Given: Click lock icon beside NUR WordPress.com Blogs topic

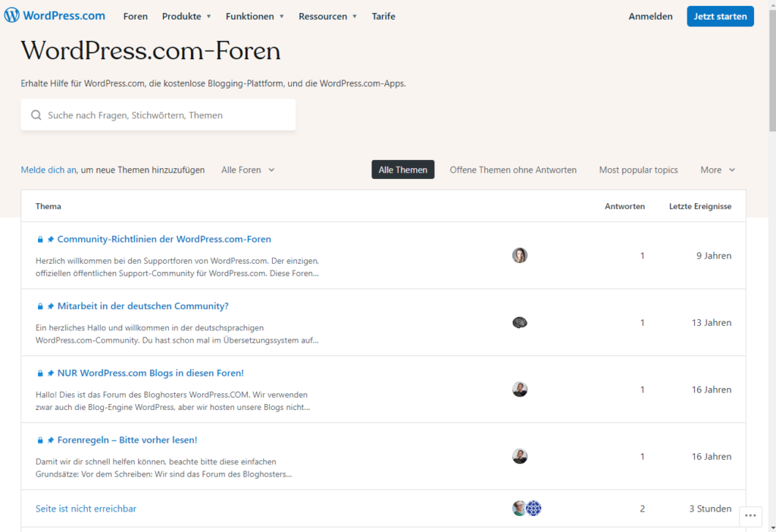Looking at the screenshot, I should tap(40, 373).
